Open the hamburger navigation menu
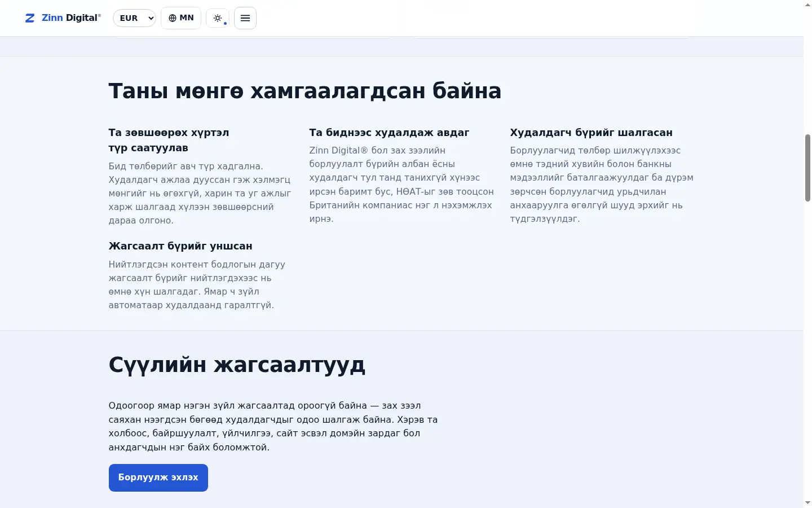 (x=245, y=18)
